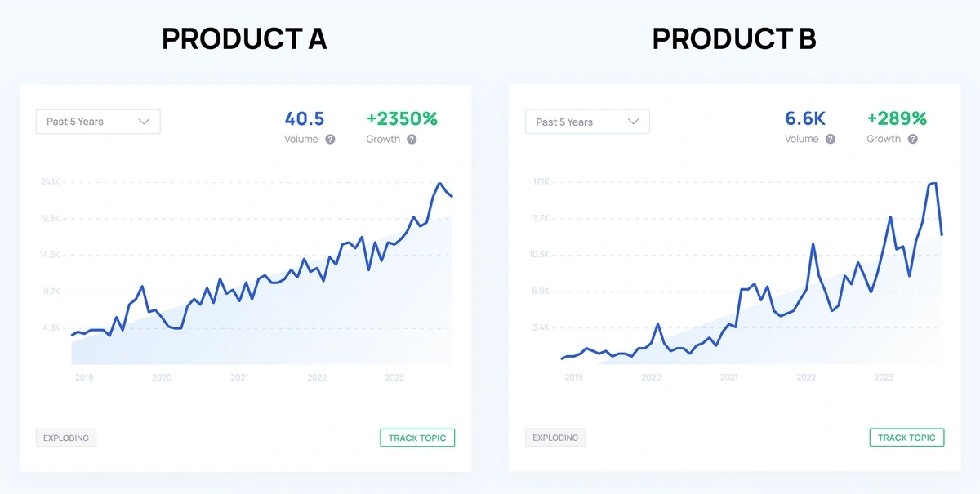The image size is (980, 494).
Task: Click Product B volume help icon
Action: pos(831,140)
